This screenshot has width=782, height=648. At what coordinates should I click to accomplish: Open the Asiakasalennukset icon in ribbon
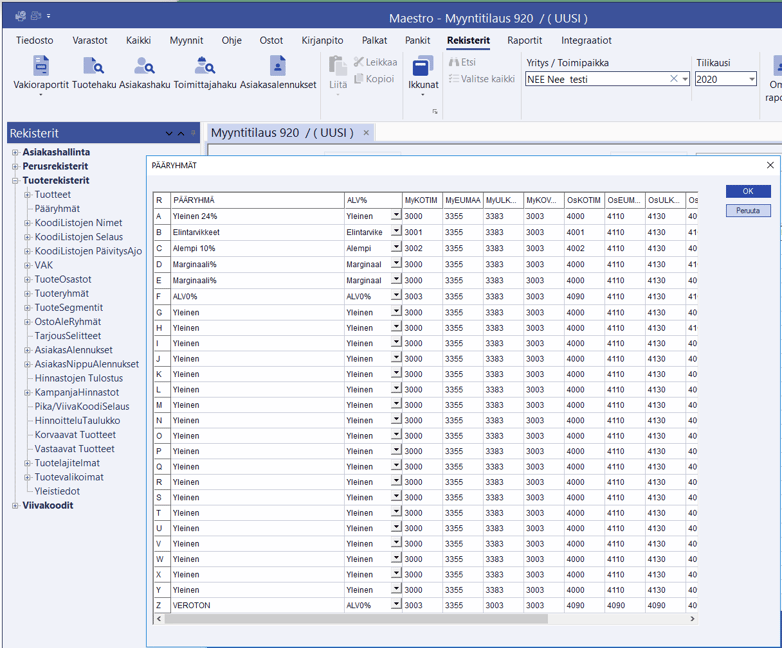[x=277, y=67]
